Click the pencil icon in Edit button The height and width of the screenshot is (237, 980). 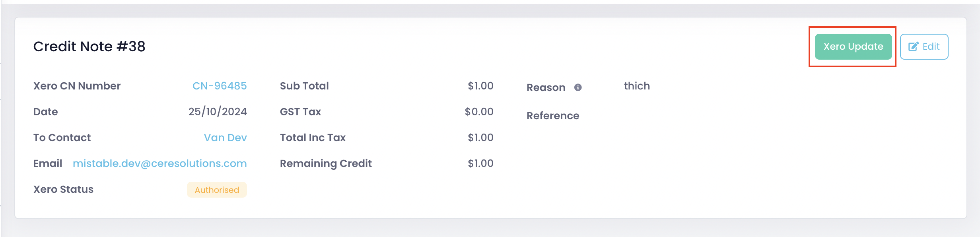(914, 47)
